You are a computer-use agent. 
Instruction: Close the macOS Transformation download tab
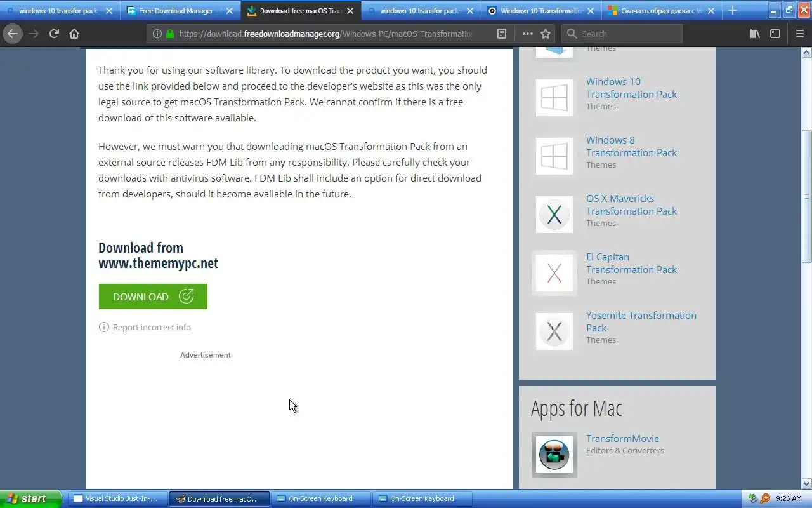351,11
